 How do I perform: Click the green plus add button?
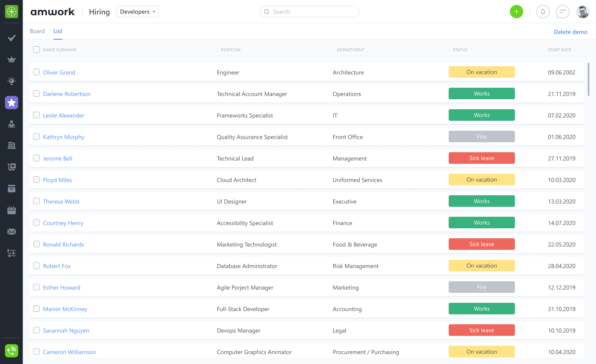click(516, 12)
